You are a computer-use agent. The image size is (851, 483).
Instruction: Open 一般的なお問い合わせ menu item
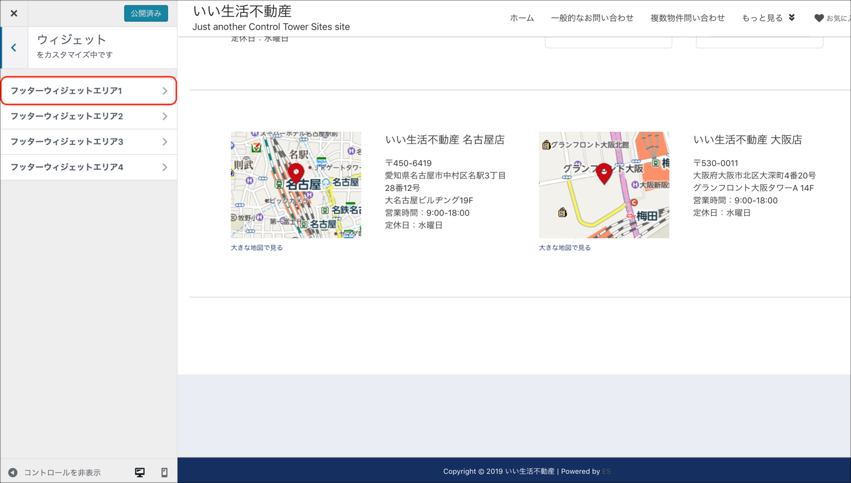click(592, 18)
